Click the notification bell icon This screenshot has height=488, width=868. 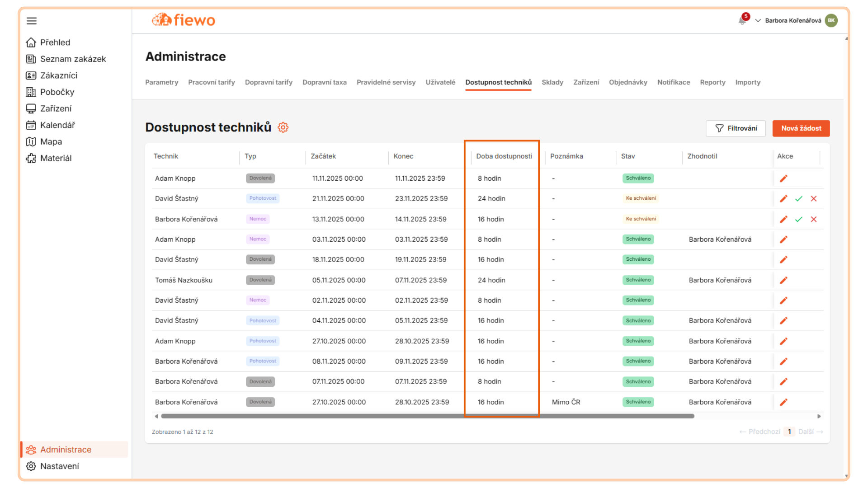[742, 21]
